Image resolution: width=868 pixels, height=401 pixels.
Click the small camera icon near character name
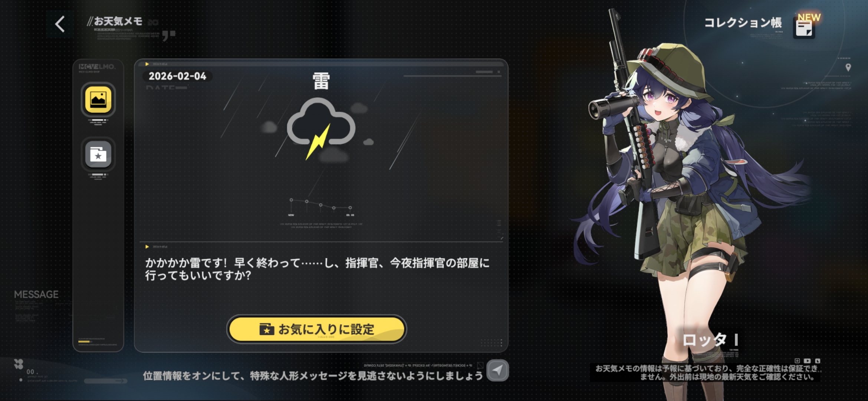tap(797, 361)
